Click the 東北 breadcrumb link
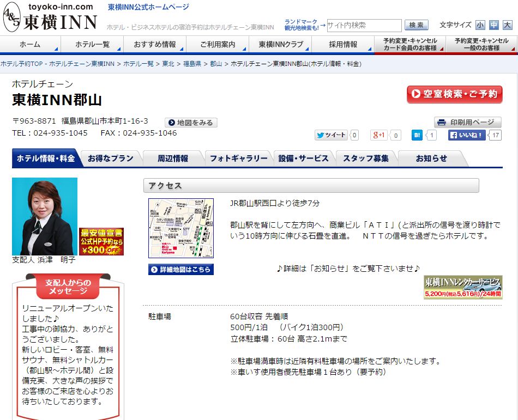 (x=168, y=64)
